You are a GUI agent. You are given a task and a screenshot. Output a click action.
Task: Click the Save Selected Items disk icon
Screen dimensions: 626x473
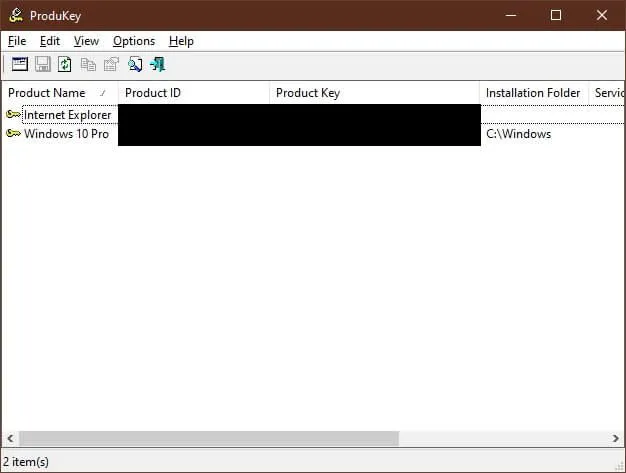click(x=43, y=64)
